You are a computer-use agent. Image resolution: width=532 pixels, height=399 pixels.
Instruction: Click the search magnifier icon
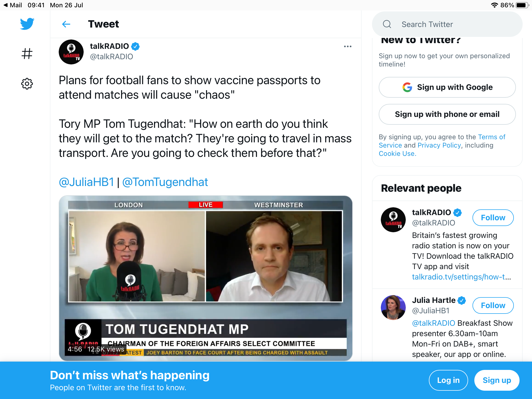click(x=387, y=24)
